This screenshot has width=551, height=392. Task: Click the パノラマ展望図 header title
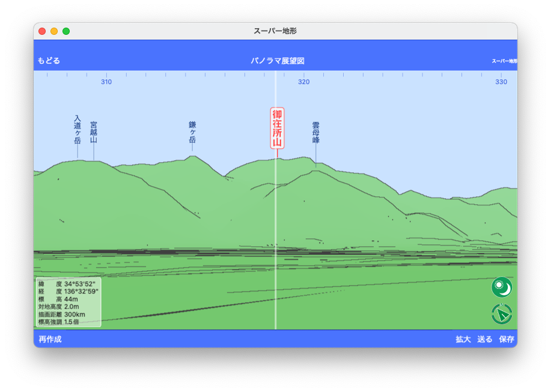pyautogui.click(x=278, y=61)
